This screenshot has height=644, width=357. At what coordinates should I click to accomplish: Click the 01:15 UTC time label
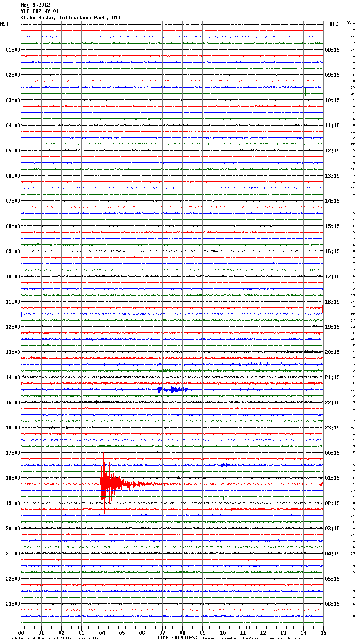pos(332,478)
